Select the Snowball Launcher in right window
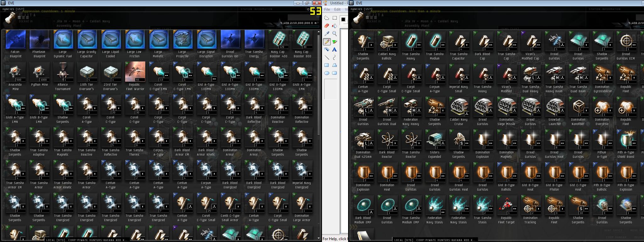 point(554,112)
